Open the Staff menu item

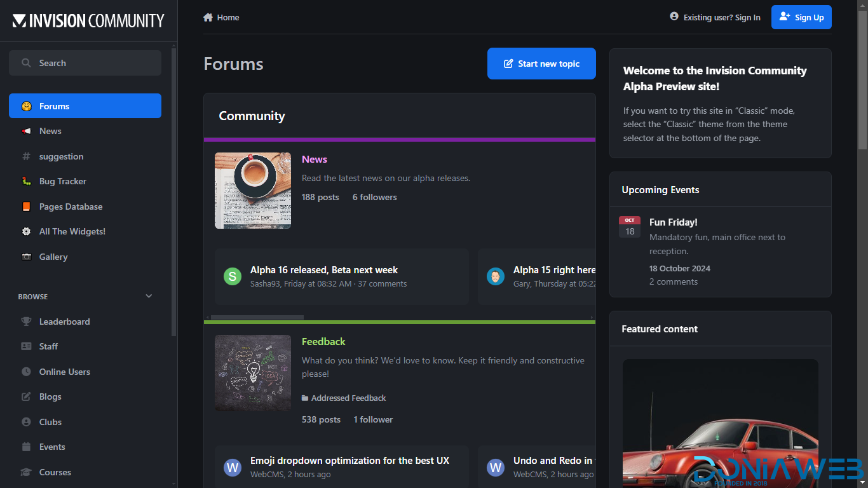click(85, 346)
